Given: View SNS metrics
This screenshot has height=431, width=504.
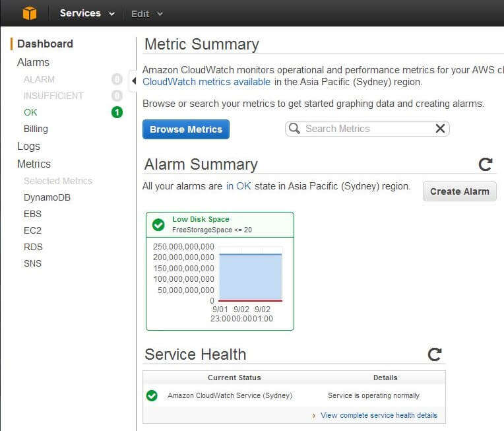Looking at the screenshot, I should click(32, 263).
